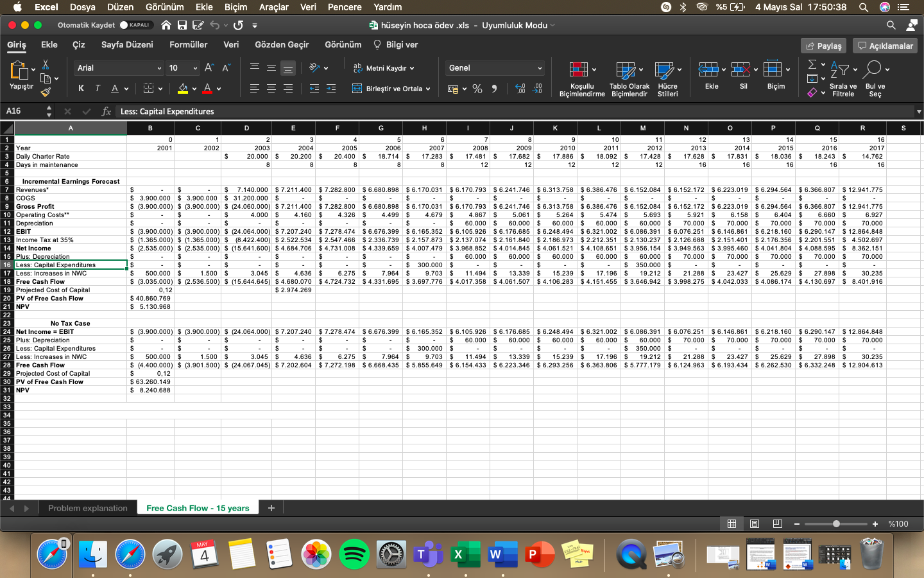Switch to Problem explanation sheet tab

tap(88, 508)
